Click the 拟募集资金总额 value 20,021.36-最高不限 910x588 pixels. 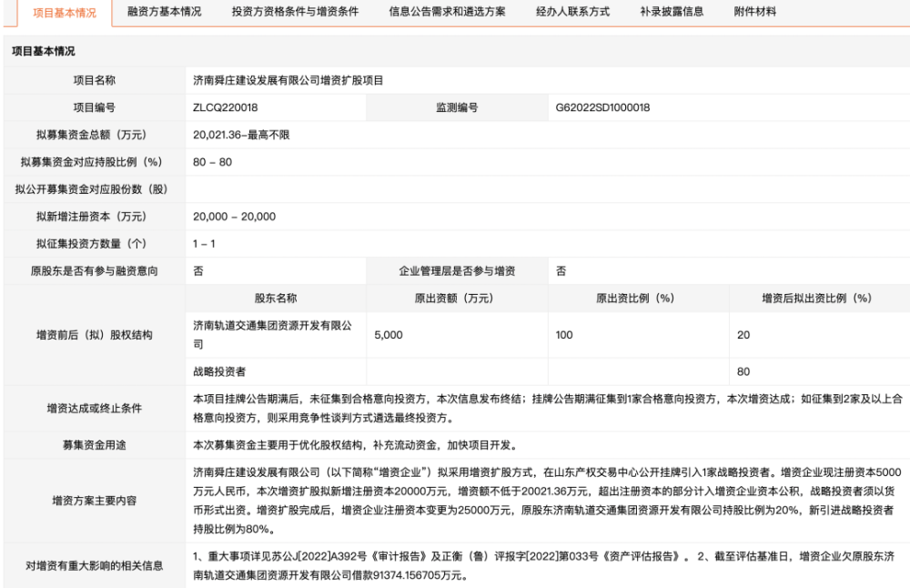click(x=245, y=135)
